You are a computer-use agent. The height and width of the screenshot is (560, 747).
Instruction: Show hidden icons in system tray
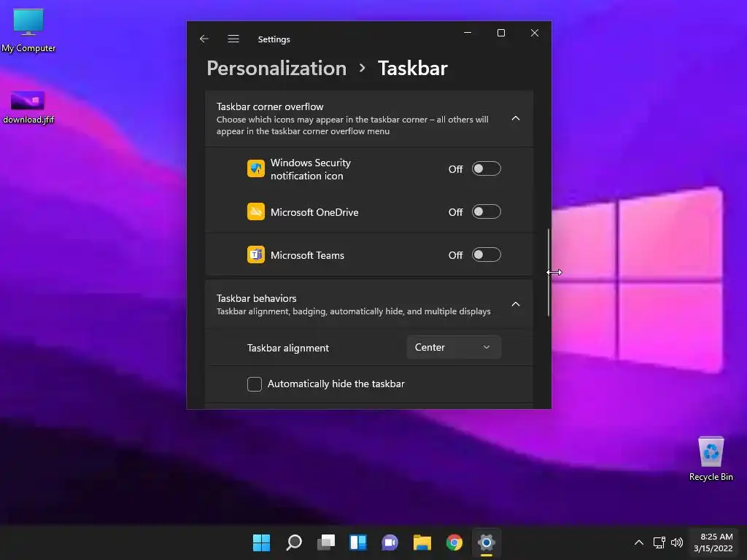(x=639, y=542)
